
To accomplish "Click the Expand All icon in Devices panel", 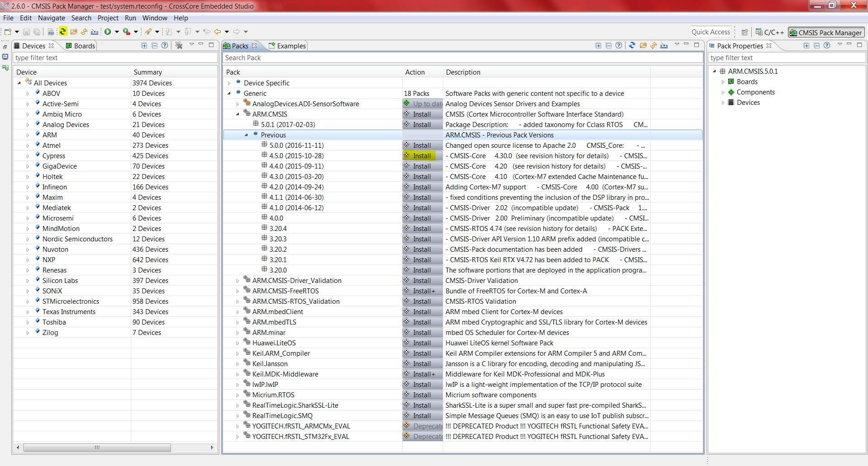I will point(144,46).
